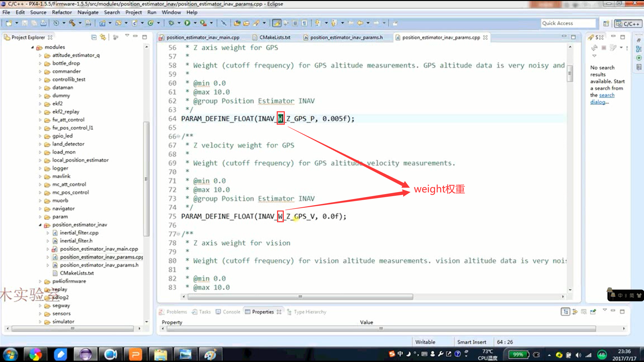Click the Next Annotation icon

(x=317, y=23)
